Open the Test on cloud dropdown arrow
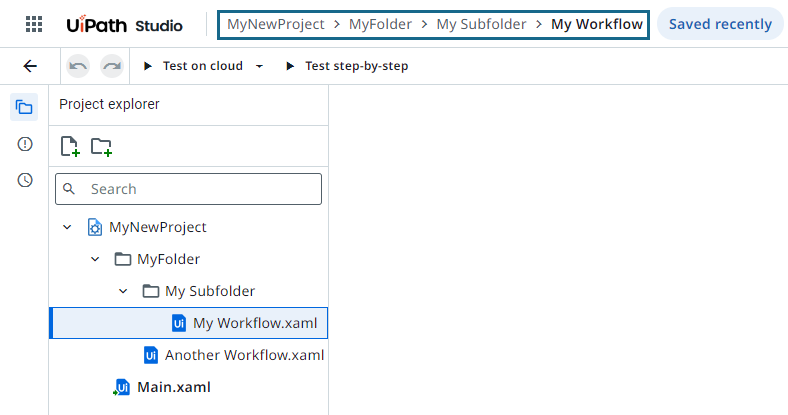 coord(259,66)
